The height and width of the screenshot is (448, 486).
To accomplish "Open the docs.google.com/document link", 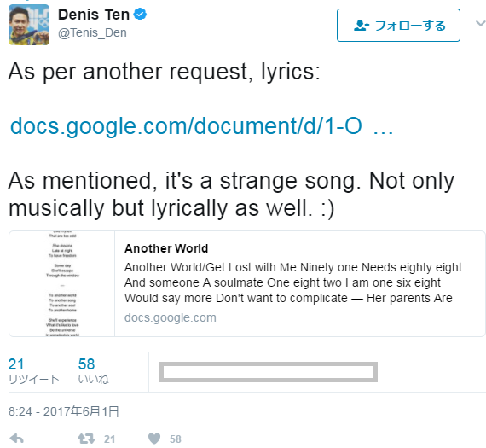I will (201, 126).
